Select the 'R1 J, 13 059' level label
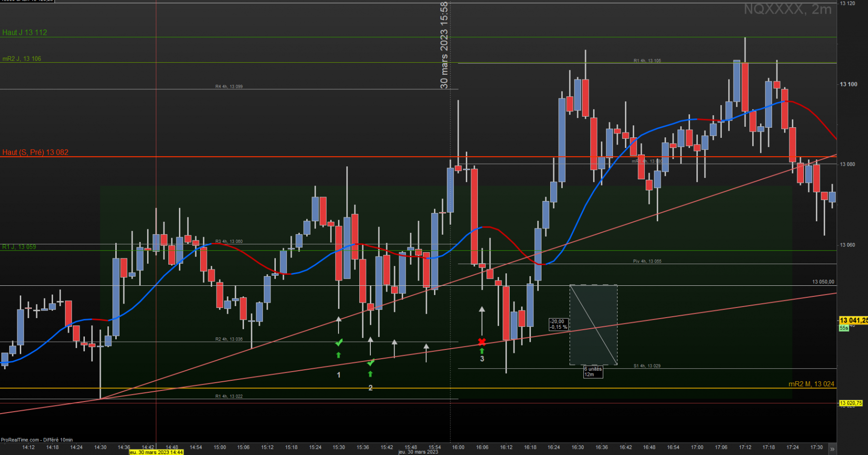Image resolution: width=868 pixels, height=455 pixels. (19, 247)
